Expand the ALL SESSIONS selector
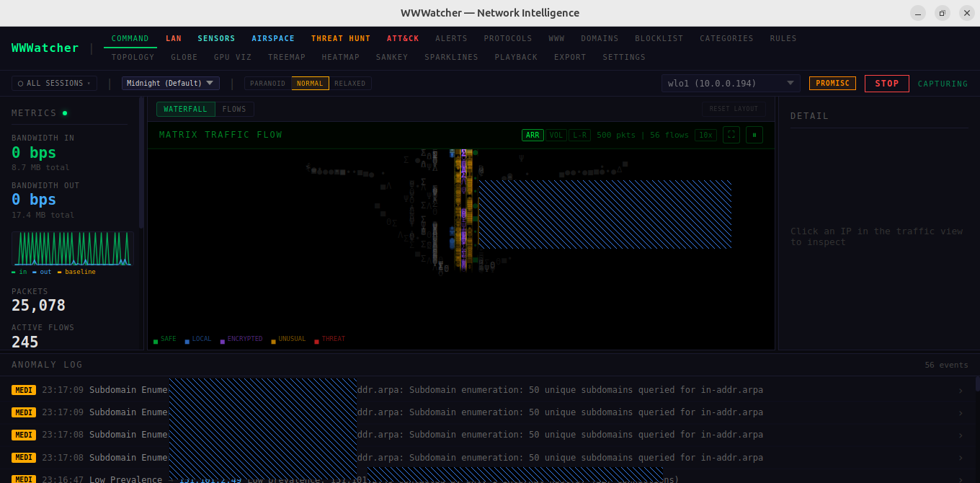980x483 pixels. (x=54, y=84)
